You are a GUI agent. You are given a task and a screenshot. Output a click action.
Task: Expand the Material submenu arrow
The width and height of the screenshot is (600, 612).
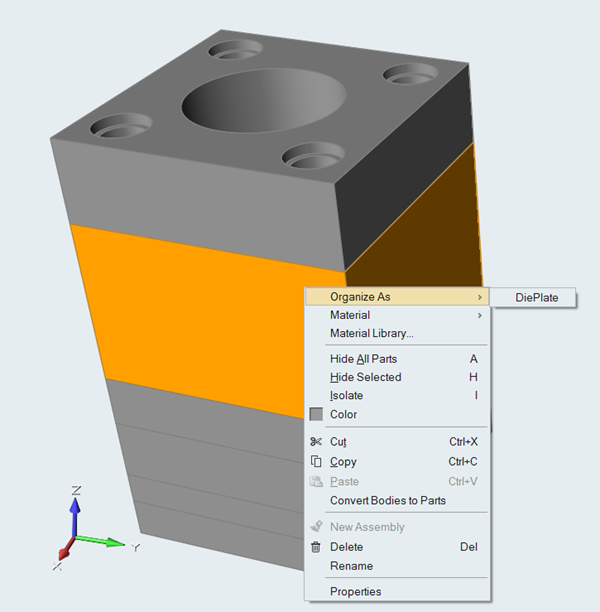[x=479, y=316]
